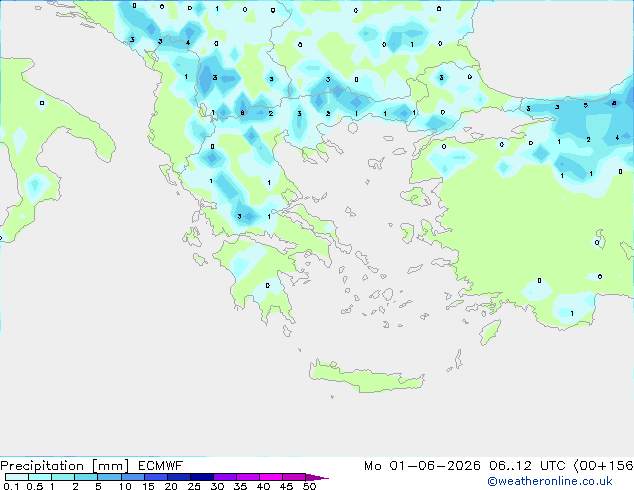Image resolution: width=634 pixels, height=490 pixels.
Task: Click the '0.1' legend scale label
Action: pos(11,486)
